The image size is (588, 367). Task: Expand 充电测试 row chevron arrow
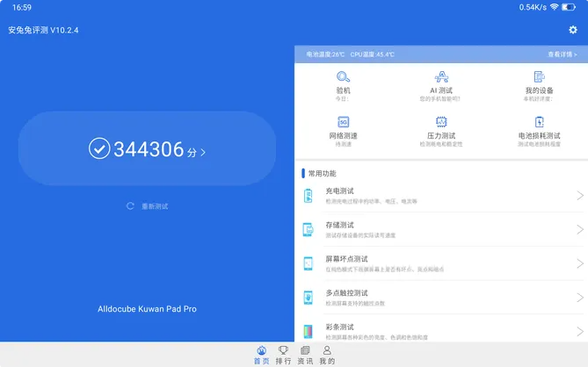point(579,196)
